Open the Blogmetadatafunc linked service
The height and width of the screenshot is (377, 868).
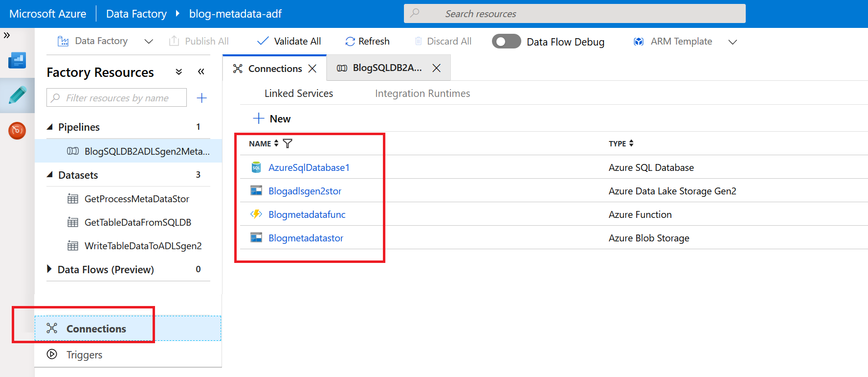tap(307, 214)
